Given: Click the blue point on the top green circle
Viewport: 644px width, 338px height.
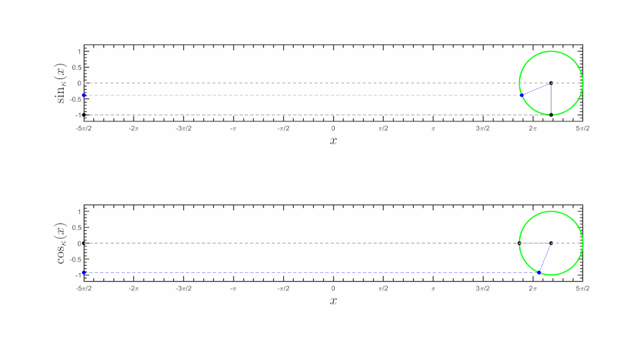Looking at the screenshot, I should tap(522, 95).
